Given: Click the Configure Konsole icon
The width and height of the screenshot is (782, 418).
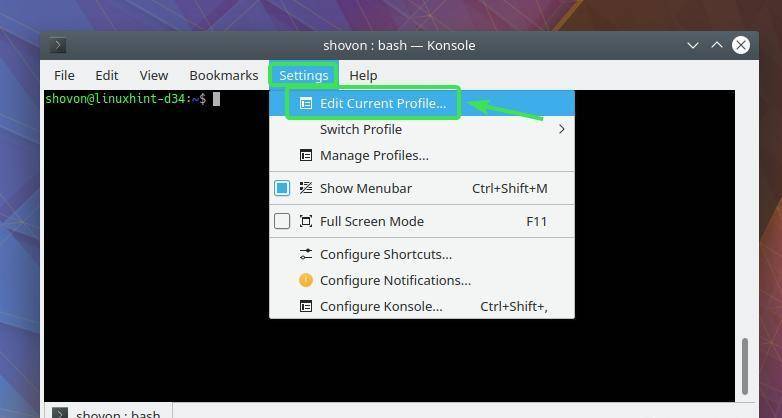Looking at the screenshot, I should click(x=306, y=306).
